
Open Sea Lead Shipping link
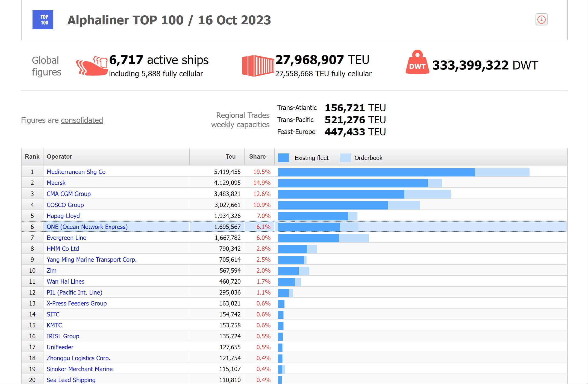click(x=71, y=380)
